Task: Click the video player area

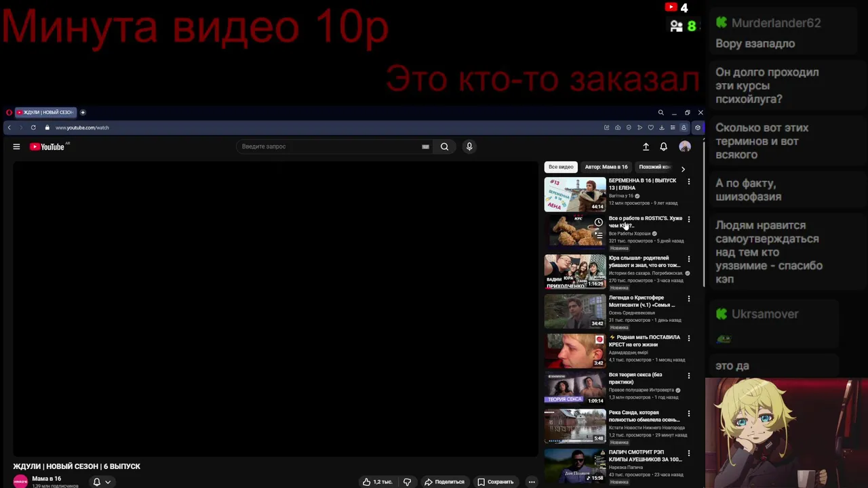Action: 275,309
